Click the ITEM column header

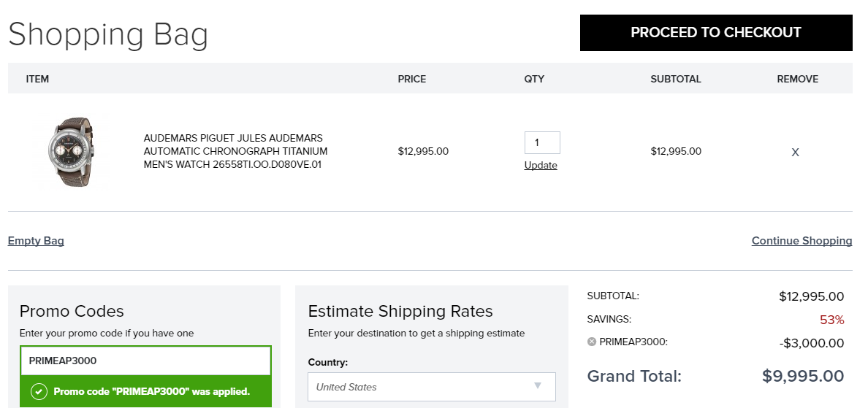point(38,79)
